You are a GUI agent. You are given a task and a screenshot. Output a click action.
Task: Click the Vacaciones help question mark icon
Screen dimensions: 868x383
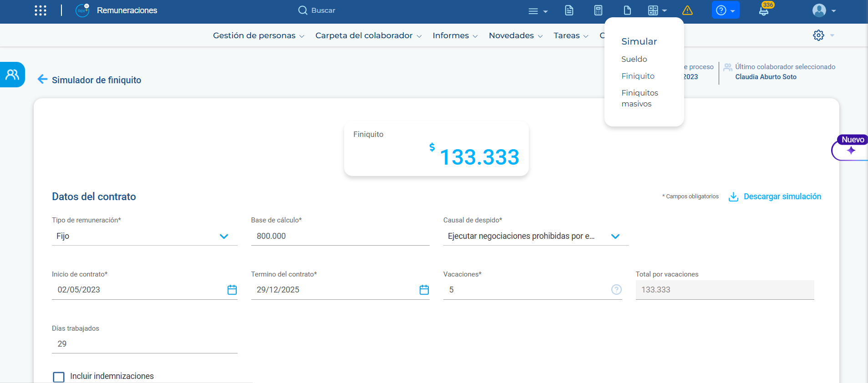616,290
